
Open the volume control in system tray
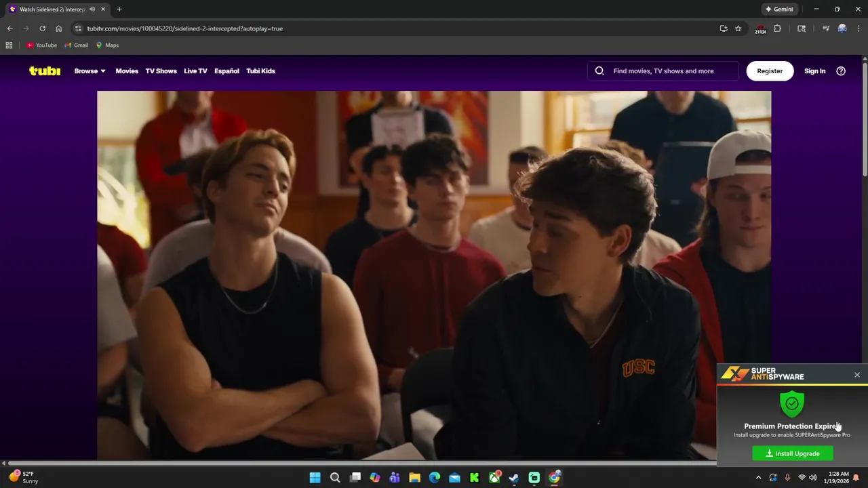point(812,478)
